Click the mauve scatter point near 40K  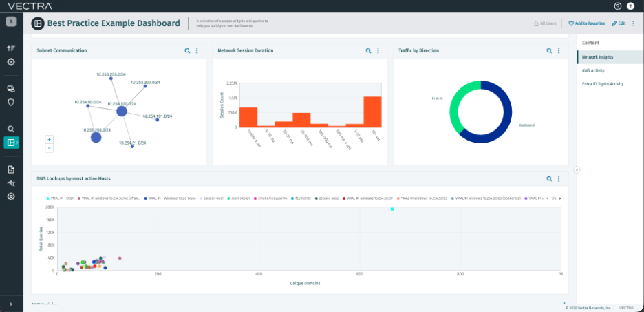click(120, 258)
